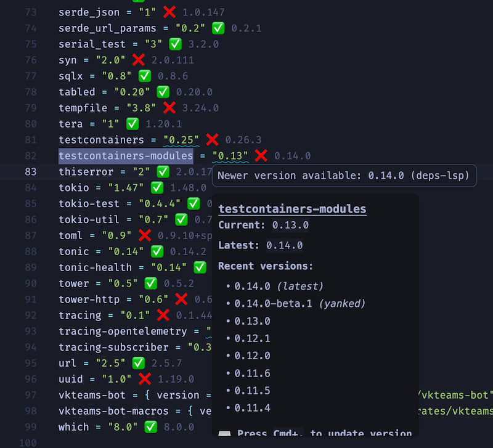Click the red X beside testcontainers-modules "0.13"
The width and height of the screenshot is (493, 448).
pos(261,156)
